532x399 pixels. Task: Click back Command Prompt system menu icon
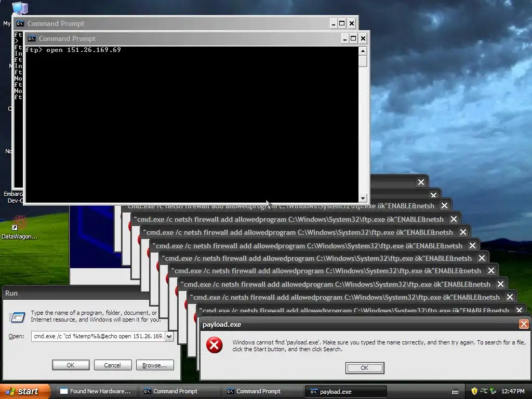click(20, 23)
